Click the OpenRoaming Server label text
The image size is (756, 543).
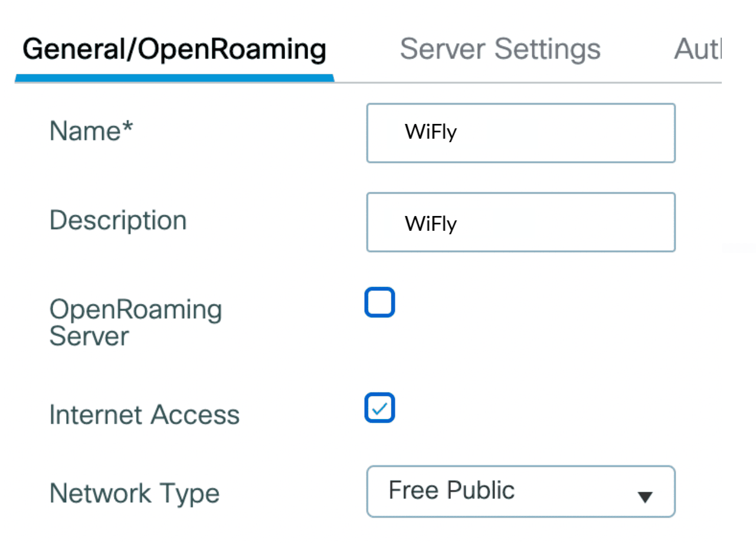135,323
